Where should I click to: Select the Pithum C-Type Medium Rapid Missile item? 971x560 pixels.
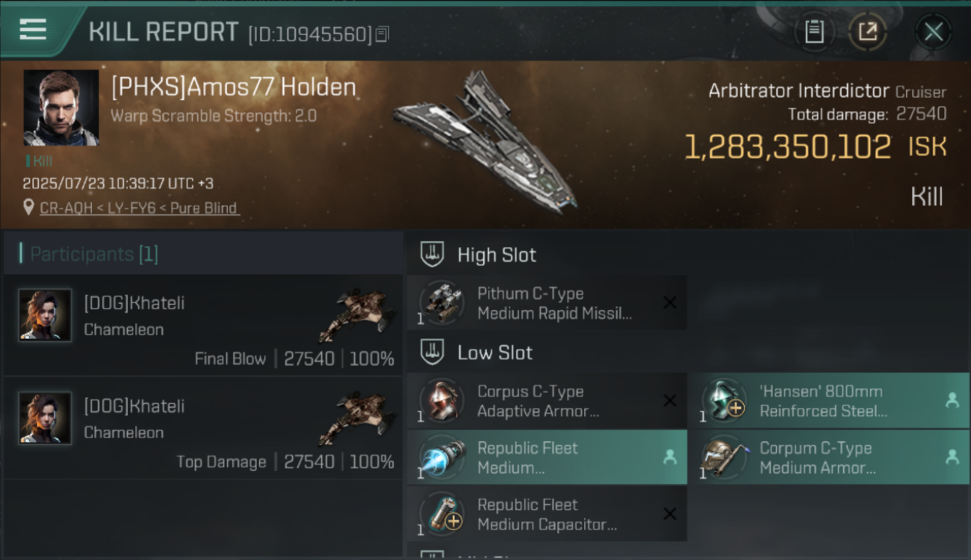click(547, 303)
